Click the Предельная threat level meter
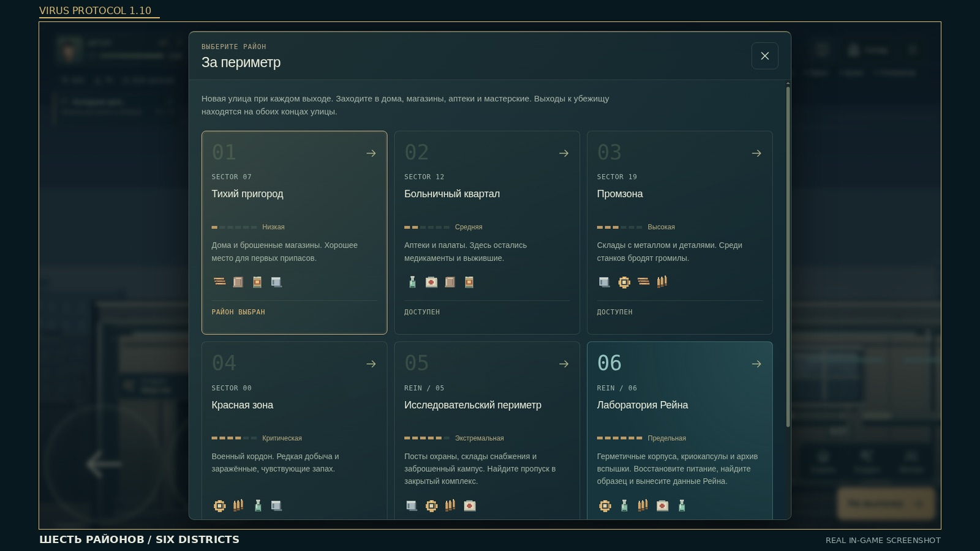This screenshot has width=980, height=551. pos(620,438)
